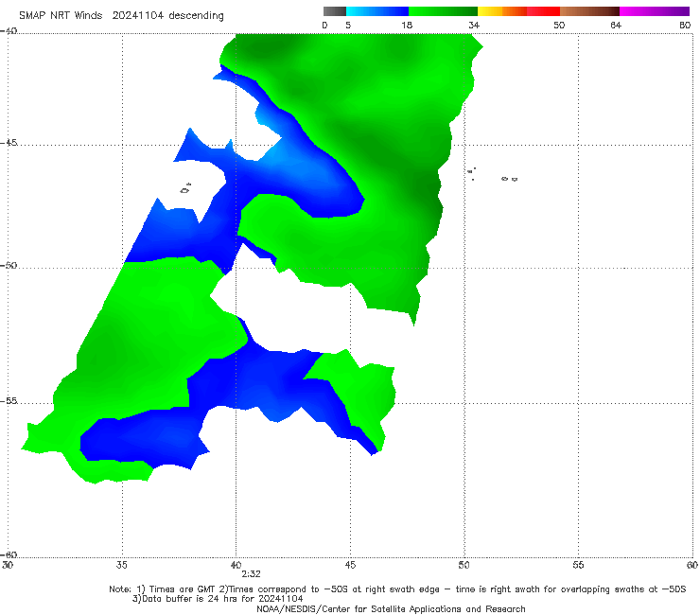Click the cyan-to-blue segment of the colorbar
This screenshot has height=615, width=700.
coord(377,11)
